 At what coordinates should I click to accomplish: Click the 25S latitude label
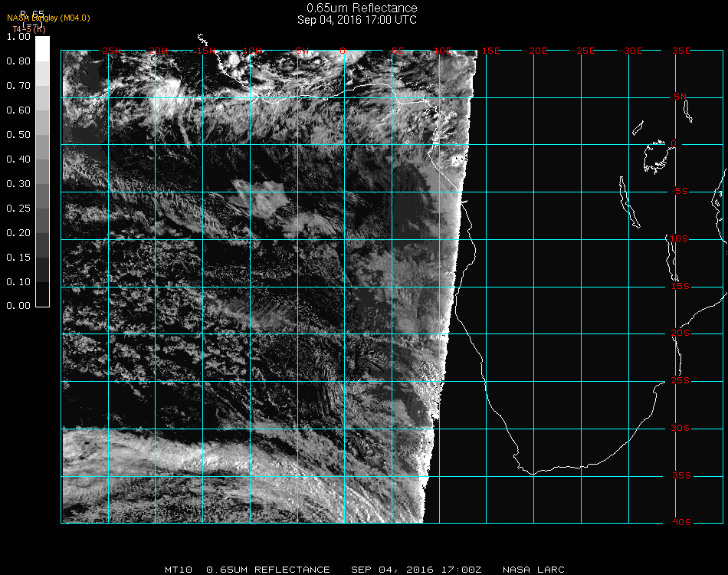pos(680,381)
